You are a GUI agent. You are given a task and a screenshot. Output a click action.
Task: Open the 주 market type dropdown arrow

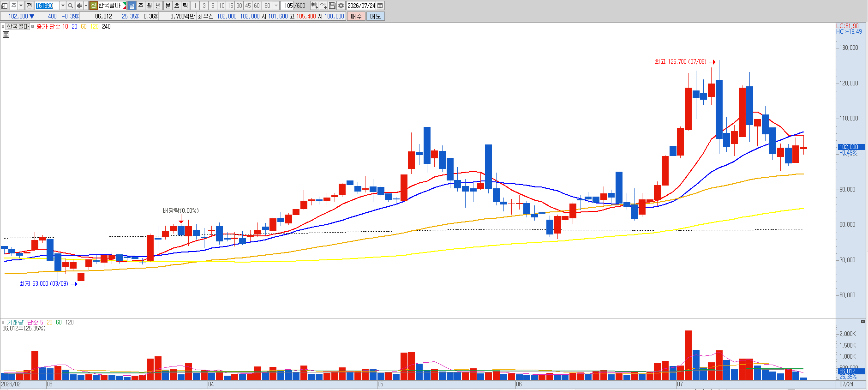coord(21,6)
